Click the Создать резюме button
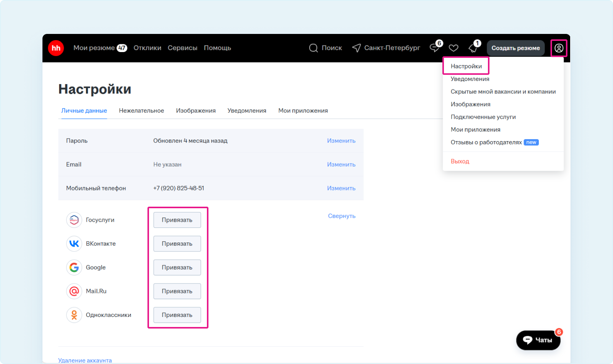This screenshot has width=613, height=364. pos(516,48)
